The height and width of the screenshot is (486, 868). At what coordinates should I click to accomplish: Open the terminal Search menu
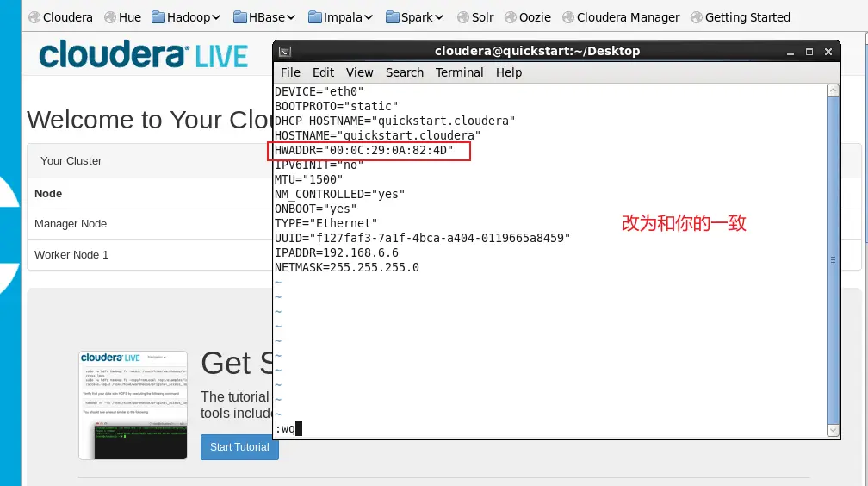pos(405,72)
